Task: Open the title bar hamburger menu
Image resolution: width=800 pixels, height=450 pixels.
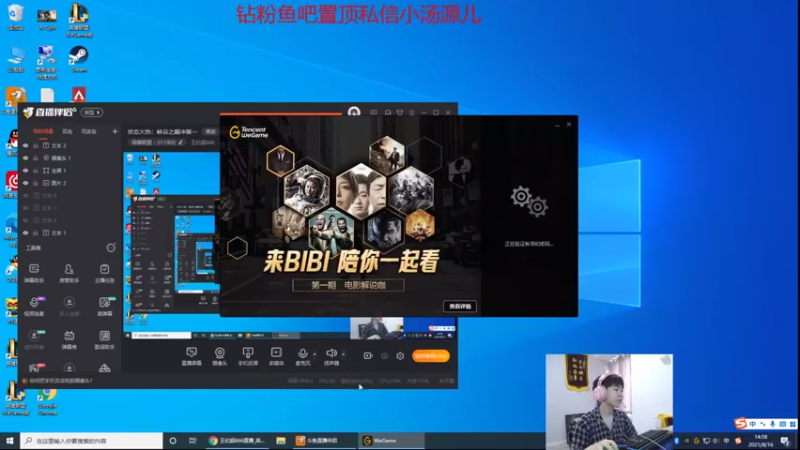Action: 412,112
